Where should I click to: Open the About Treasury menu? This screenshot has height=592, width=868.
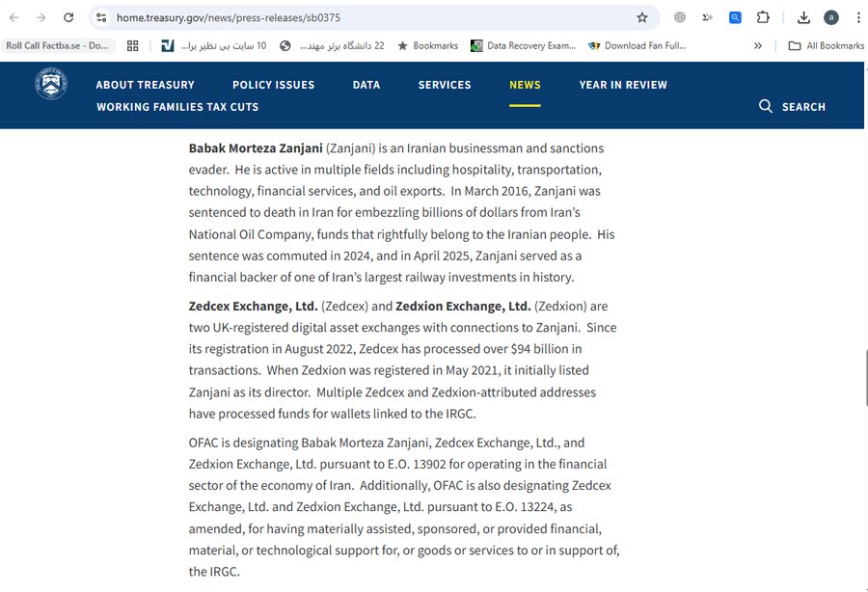click(x=145, y=85)
